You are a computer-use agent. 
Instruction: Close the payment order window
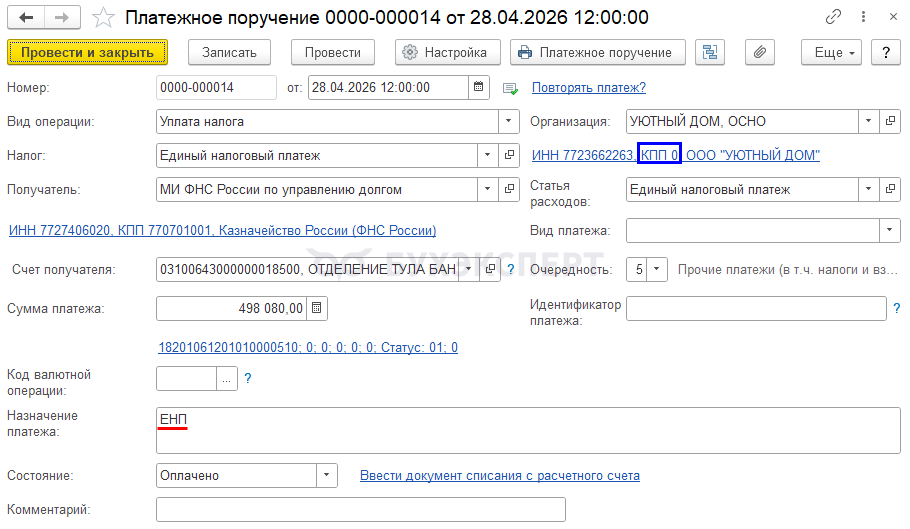pyautogui.click(x=894, y=17)
